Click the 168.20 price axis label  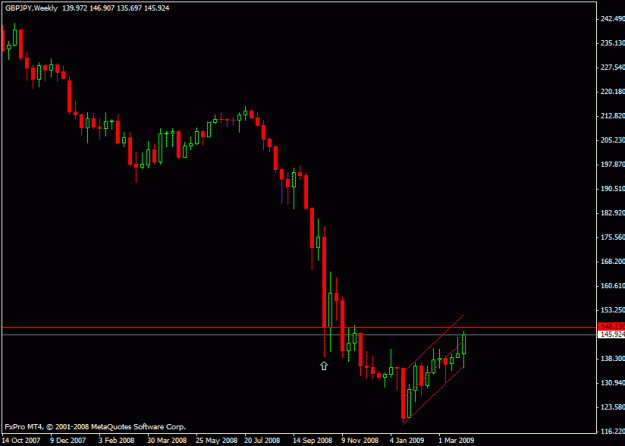pyautogui.click(x=613, y=261)
